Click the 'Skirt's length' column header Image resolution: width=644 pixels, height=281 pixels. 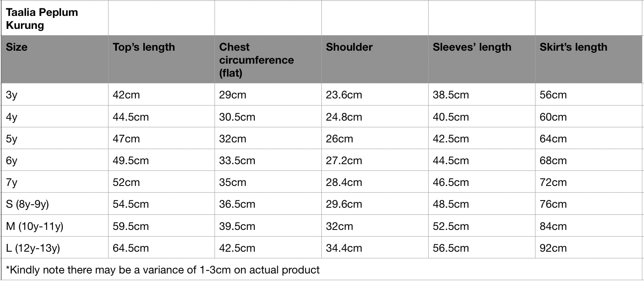coord(573,47)
